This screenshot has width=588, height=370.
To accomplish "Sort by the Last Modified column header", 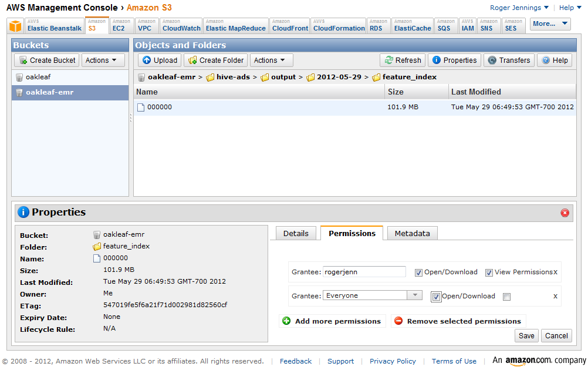I will pyautogui.click(x=512, y=92).
